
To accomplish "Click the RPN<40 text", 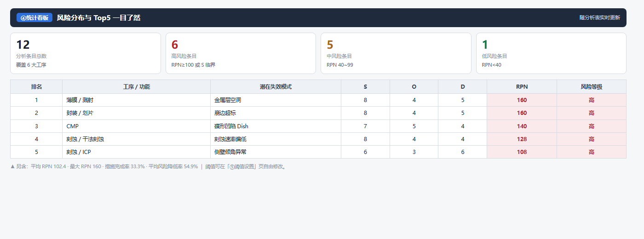I will (492, 65).
